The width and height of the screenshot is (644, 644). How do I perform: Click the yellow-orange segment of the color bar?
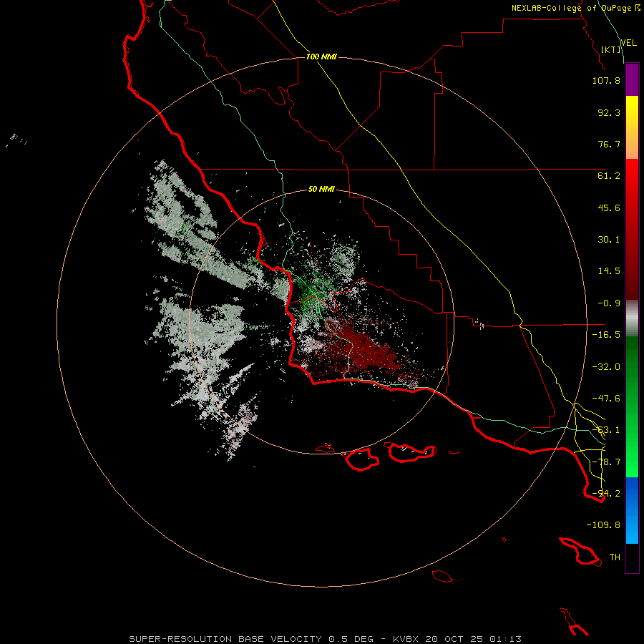click(632, 127)
